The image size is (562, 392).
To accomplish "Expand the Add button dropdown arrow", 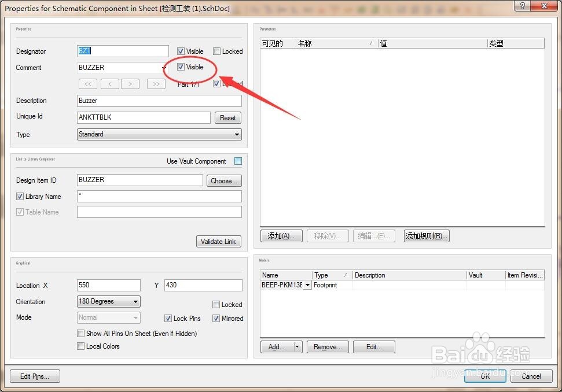I will 297,346.
